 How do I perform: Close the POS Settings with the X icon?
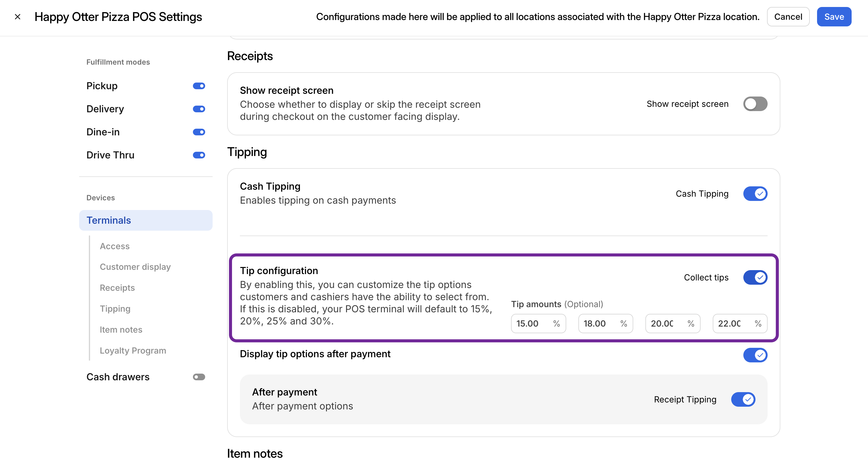(x=18, y=16)
